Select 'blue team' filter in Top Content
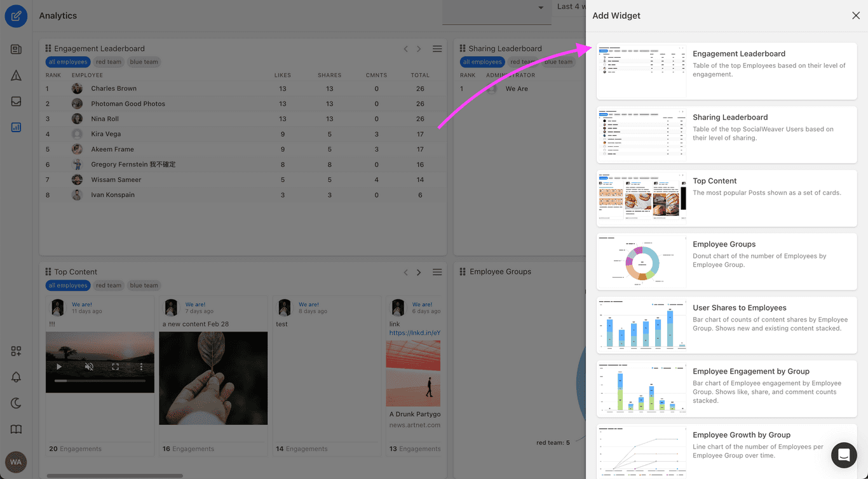 [x=144, y=286]
